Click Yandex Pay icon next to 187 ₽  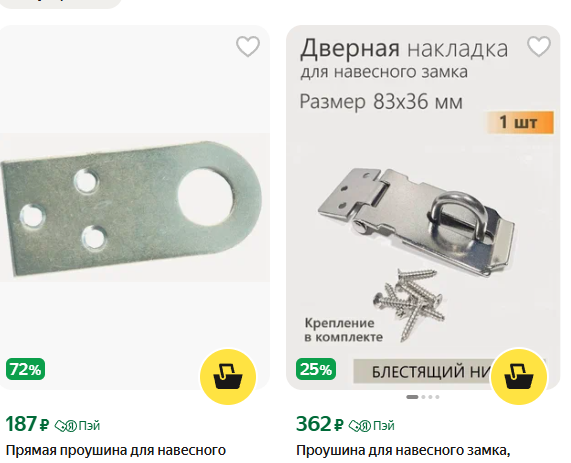77,425
